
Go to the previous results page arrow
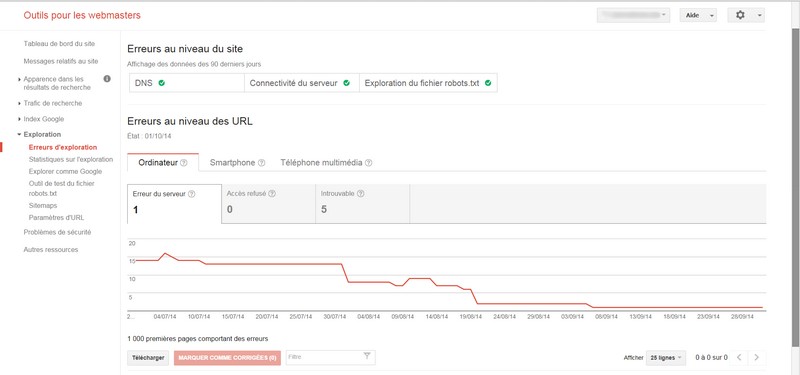point(739,357)
